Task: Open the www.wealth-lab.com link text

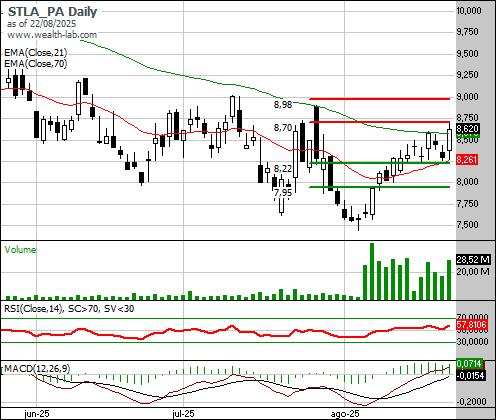Action: tap(52, 35)
